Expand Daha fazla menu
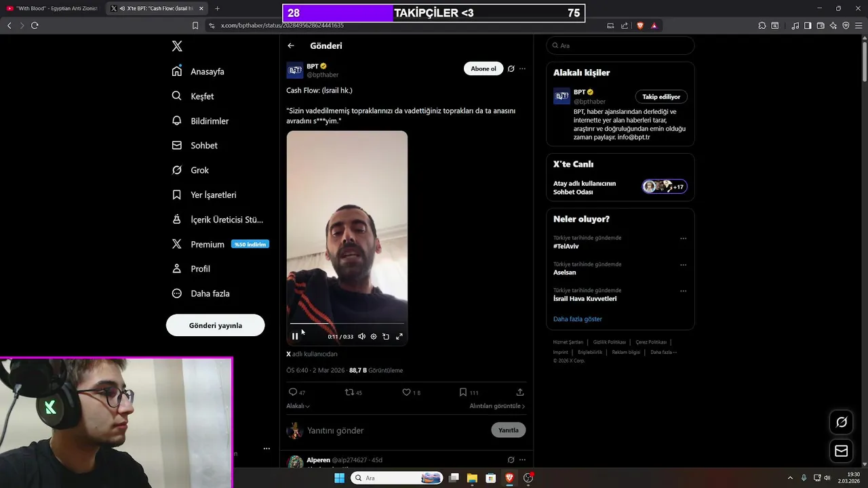The height and width of the screenshot is (488, 868). click(x=201, y=293)
